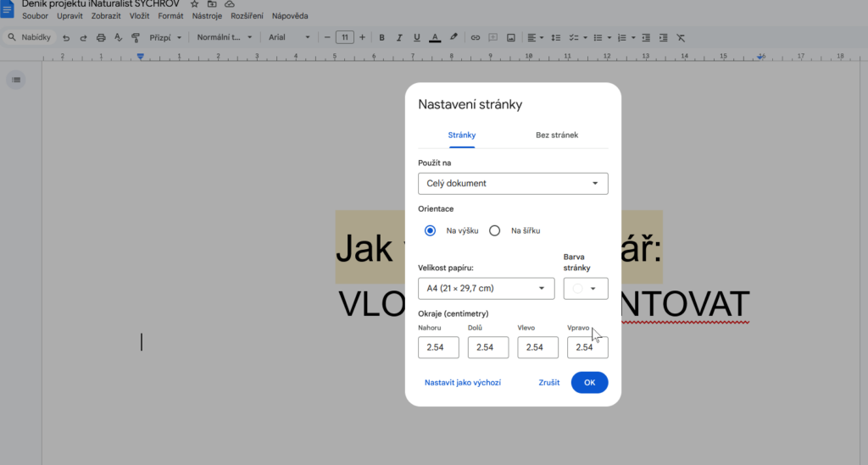Image resolution: width=868 pixels, height=465 pixels.
Task: Click the Undo arrow icon
Action: pos(66,37)
